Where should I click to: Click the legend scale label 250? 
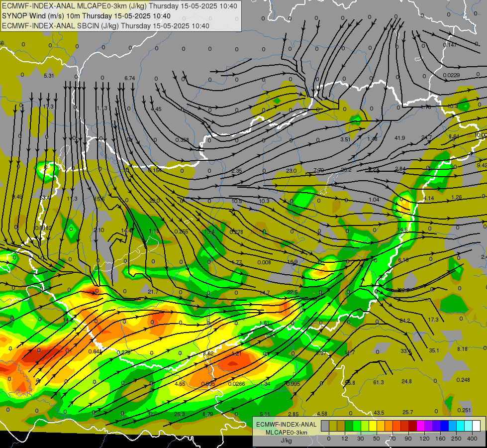click(x=456, y=439)
